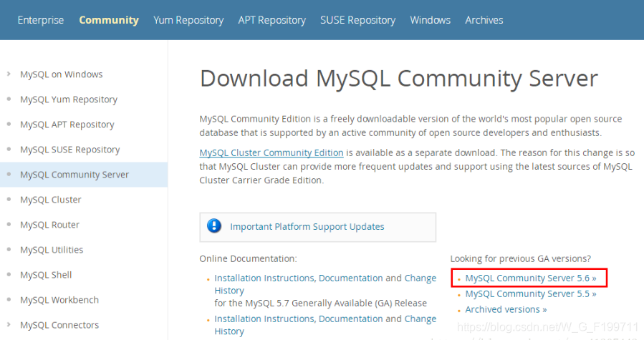Click the Download MySQL Community Server heading

tap(398, 79)
